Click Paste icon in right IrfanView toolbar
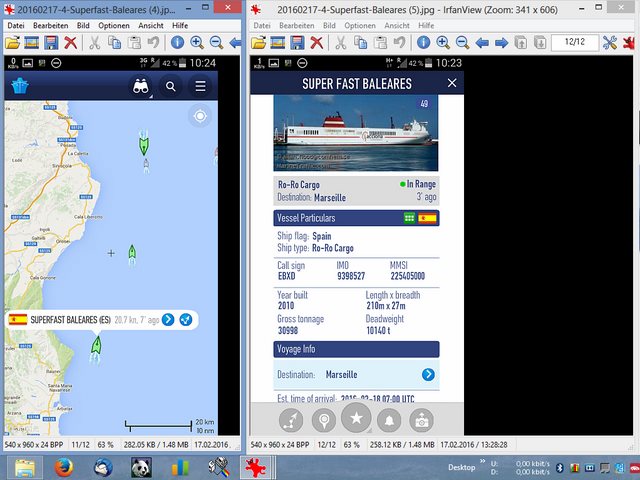The image size is (640, 480). pos(380,42)
